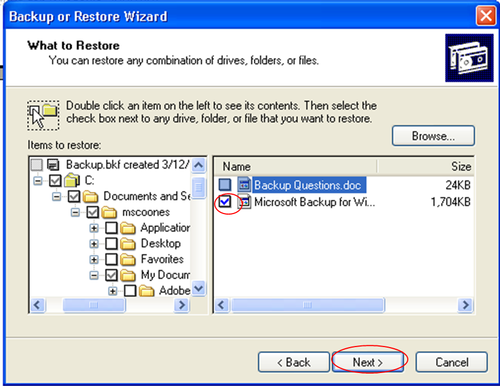Collapse the My Documents node
This screenshot has height=386, width=500.
94,275
